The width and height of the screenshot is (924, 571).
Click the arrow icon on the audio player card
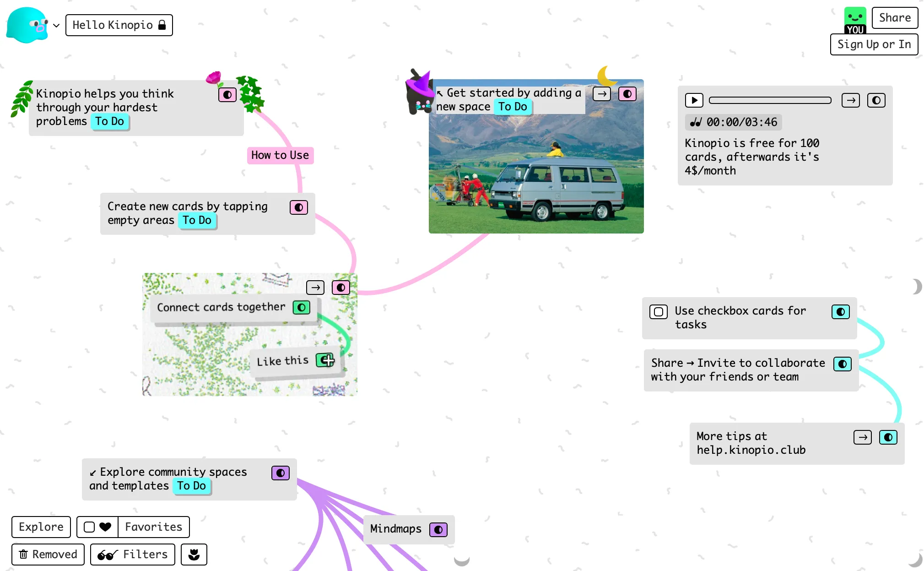[850, 100]
